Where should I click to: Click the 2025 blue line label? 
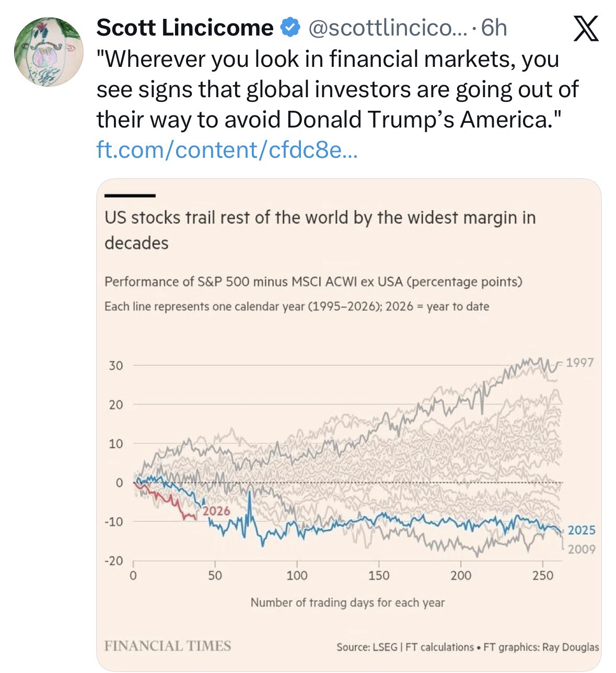coord(582,530)
